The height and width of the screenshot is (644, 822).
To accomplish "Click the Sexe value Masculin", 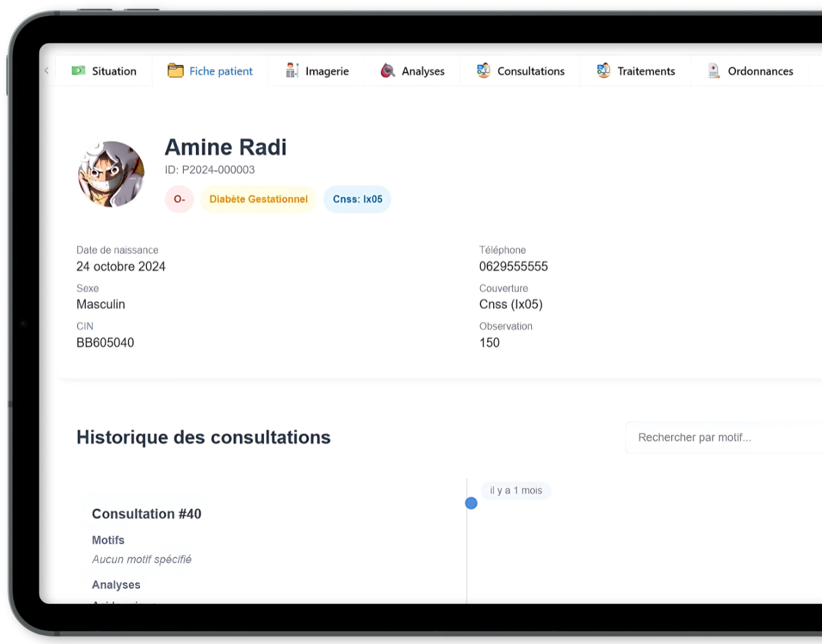I will (x=101, y=305).
